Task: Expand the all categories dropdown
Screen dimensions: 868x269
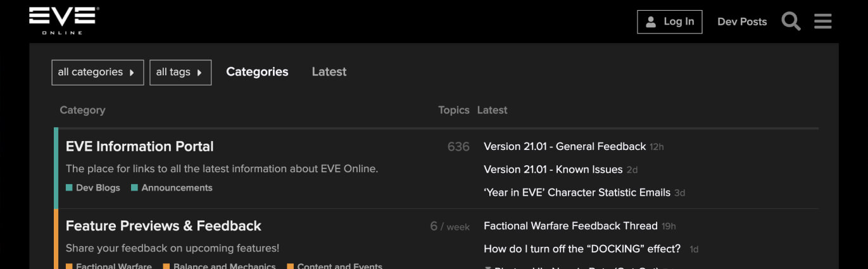Action: 97,72
